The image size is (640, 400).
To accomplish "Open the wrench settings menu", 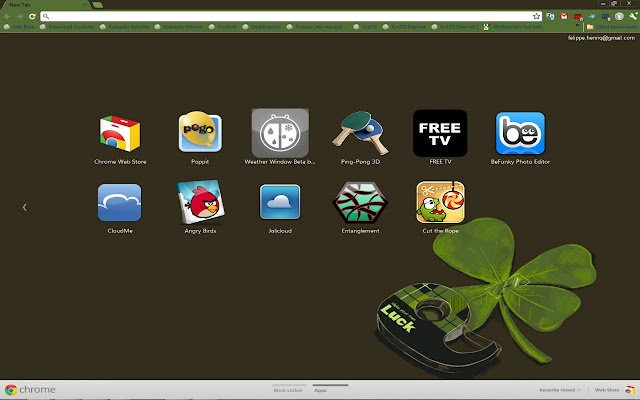I will (x=633, y=16).
